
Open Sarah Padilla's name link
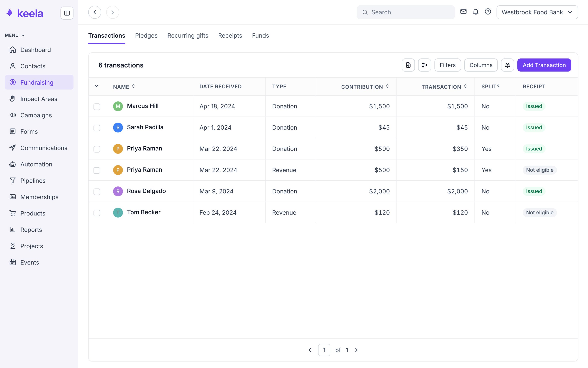pyautogui.click(x=145, y=127)
